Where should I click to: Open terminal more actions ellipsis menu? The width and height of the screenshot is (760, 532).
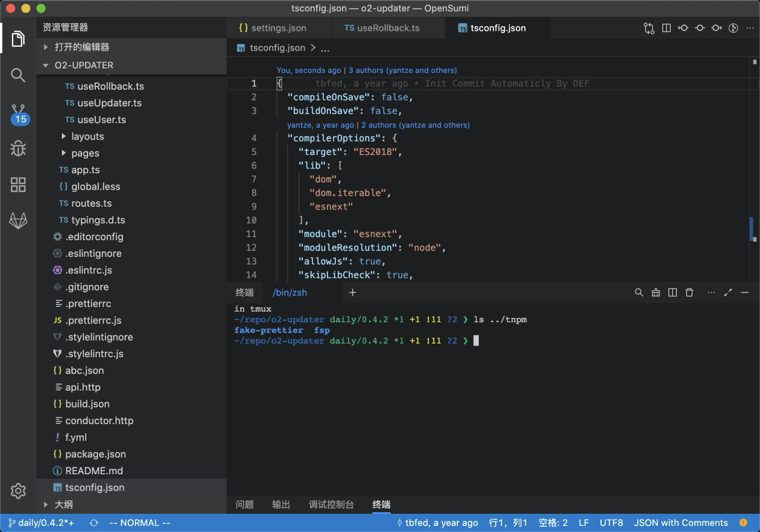(x=711, y=292)
